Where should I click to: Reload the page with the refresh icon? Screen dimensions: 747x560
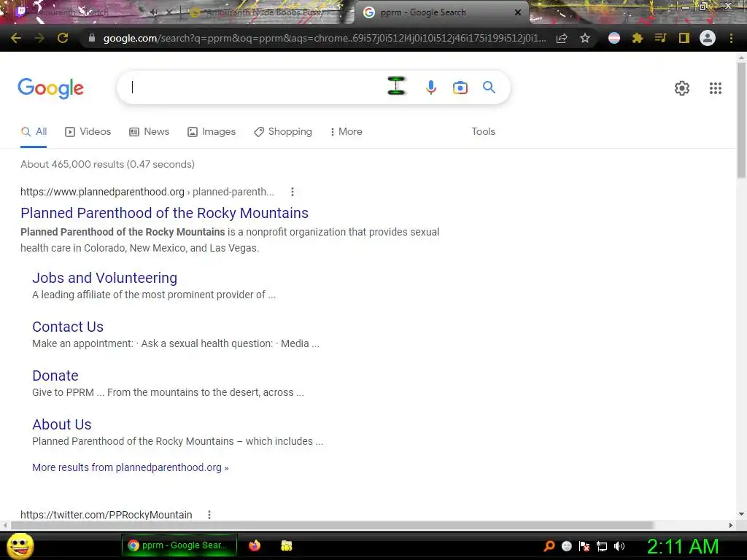click(63, 38)
